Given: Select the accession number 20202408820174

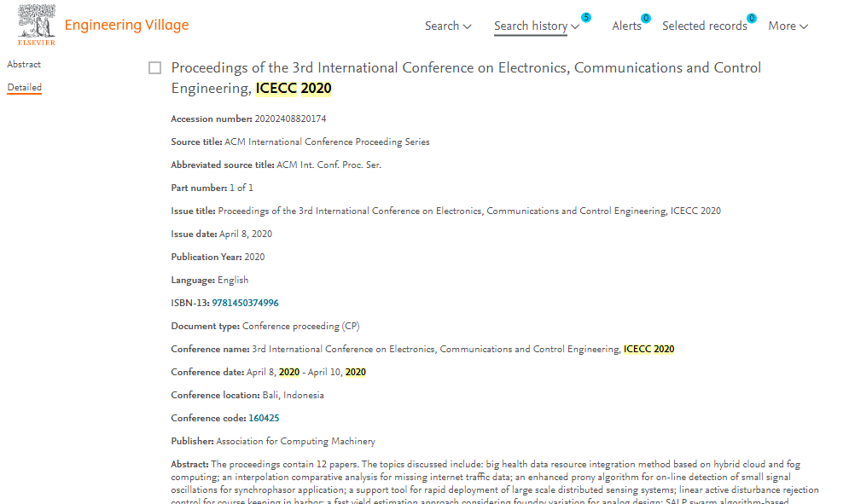Looking at the screenshot, I should pos(290,119).
